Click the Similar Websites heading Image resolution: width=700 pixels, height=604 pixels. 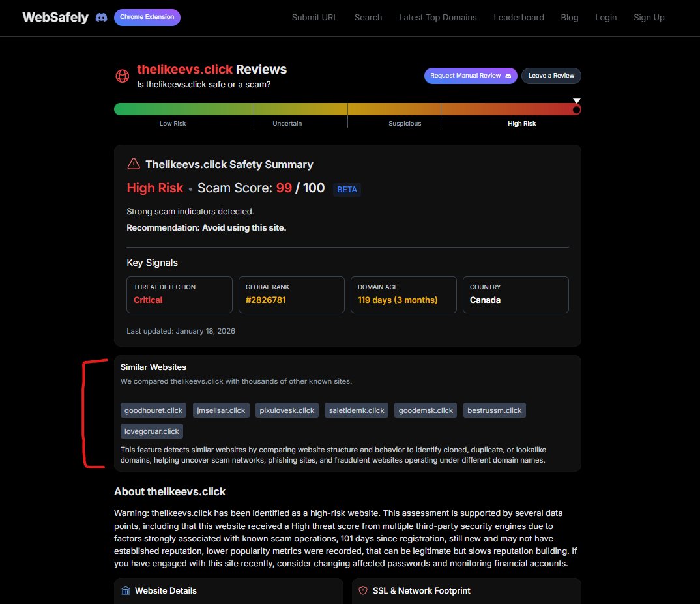pyautogui.click(x=153, y=367)
